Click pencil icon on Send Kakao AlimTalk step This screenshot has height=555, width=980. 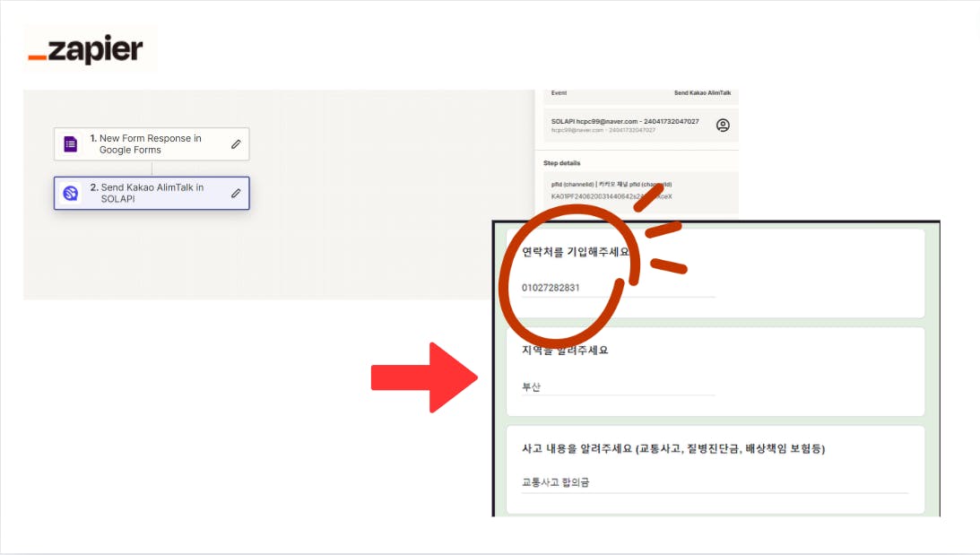point(236,193)
